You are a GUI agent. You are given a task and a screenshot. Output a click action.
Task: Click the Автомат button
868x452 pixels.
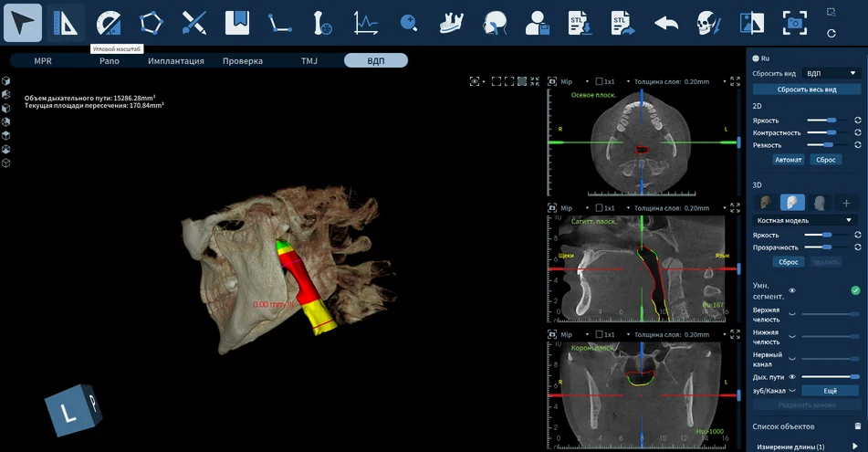click(789, 160)
